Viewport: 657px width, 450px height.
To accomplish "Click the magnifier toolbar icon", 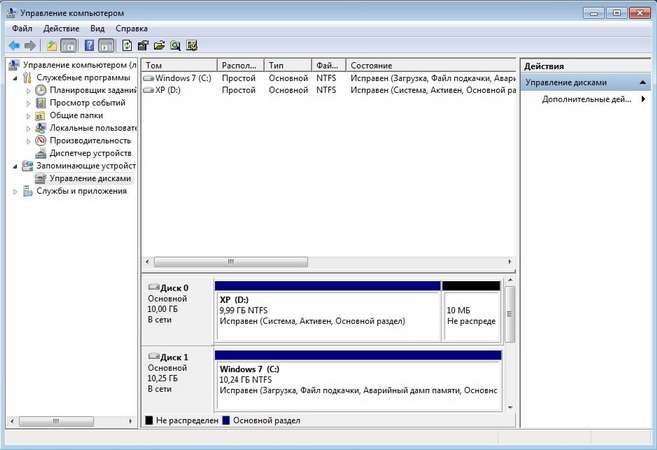I will [x=176, y=45].
